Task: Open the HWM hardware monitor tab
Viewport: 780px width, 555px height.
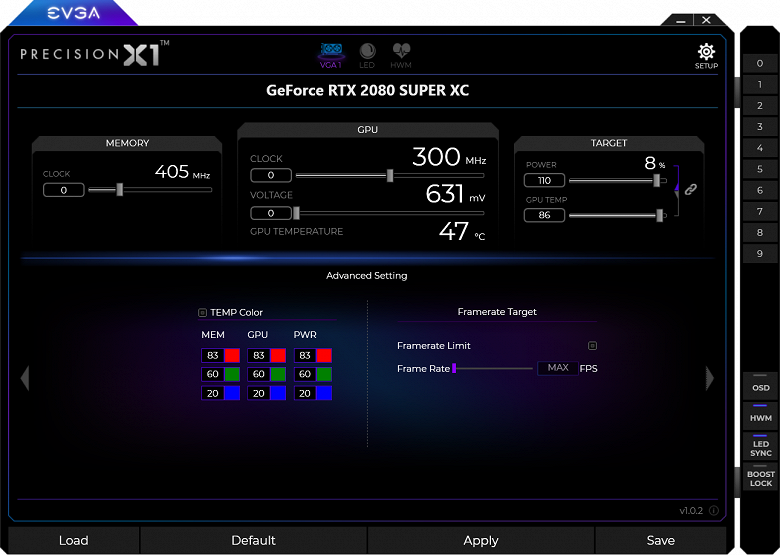Action: pos(401,56)
